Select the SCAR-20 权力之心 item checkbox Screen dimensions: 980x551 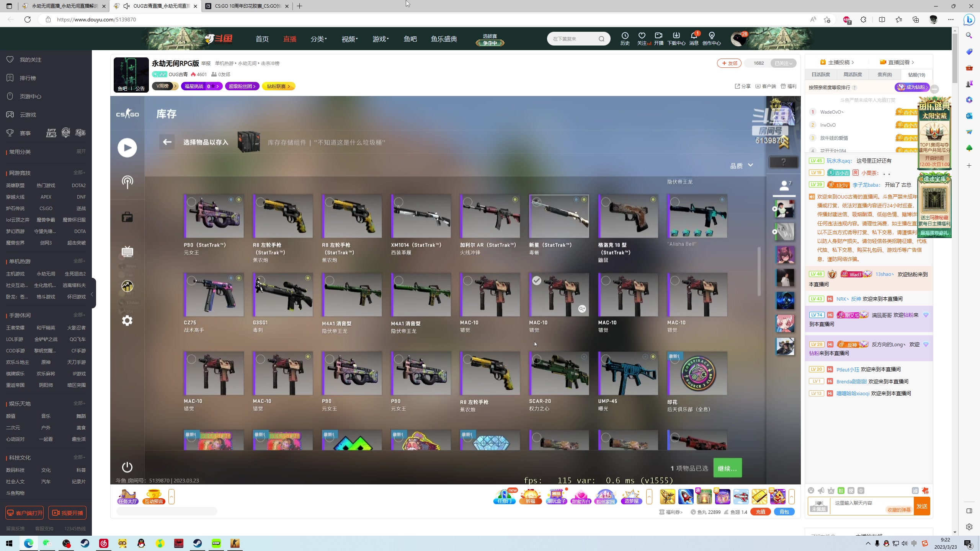537,359
